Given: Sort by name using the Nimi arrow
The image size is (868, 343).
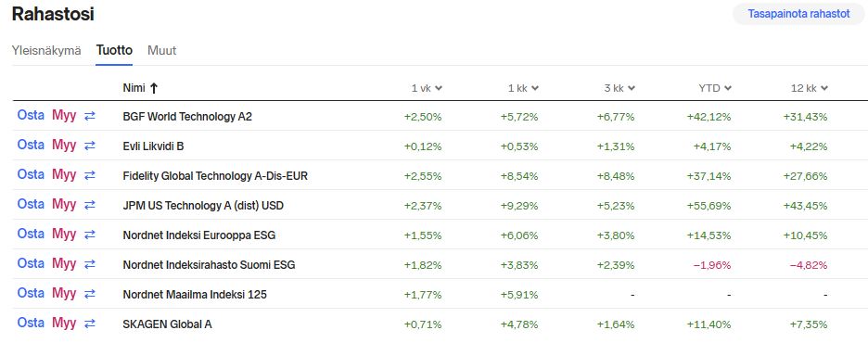Looking at the screenshot, I should [x=154, y=88].
